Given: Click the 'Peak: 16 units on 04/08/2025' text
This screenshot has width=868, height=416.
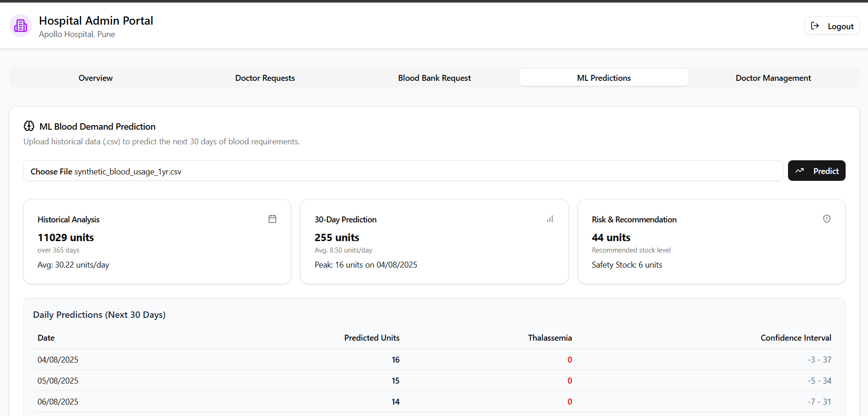Looking at the screenshot, I should (x=366, y=265).
